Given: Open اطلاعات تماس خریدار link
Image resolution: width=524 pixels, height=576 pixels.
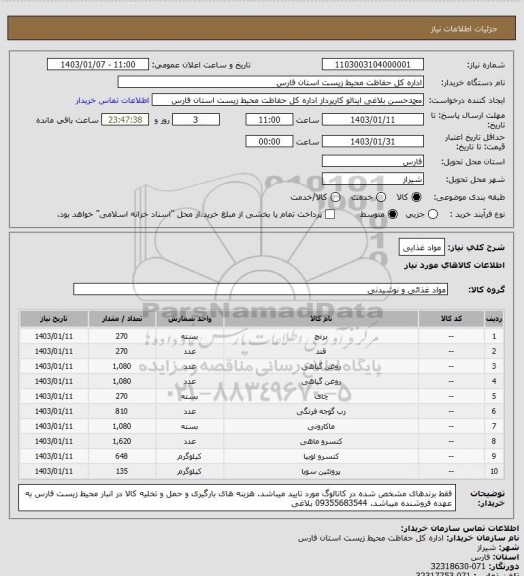Looking at the screenshot, I should (x=112, y=100).
